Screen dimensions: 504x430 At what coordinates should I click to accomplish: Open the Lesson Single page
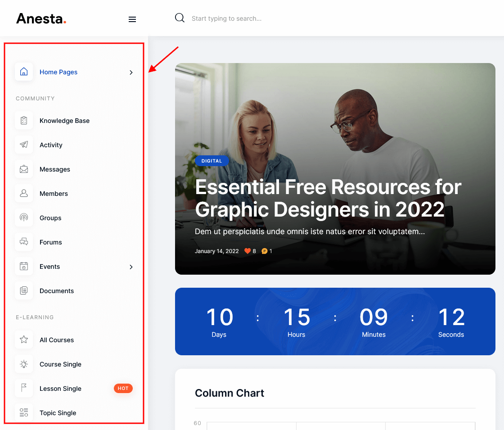click(x=60, y=389)
